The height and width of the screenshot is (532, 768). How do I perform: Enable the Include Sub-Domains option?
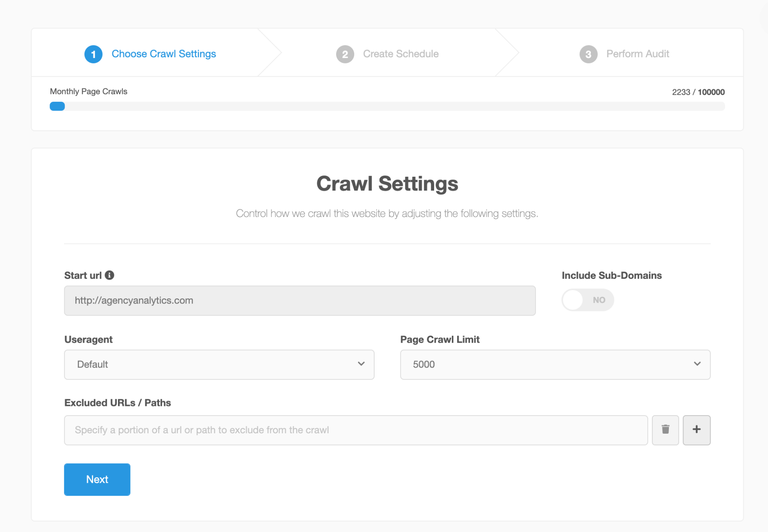pyautogui.click(x=587, y=300)
